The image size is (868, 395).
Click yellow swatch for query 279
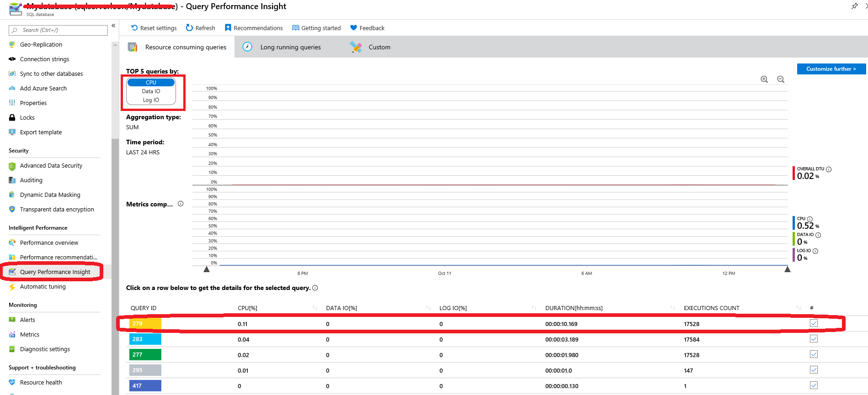pyautogui.click(x=145, y=324)
